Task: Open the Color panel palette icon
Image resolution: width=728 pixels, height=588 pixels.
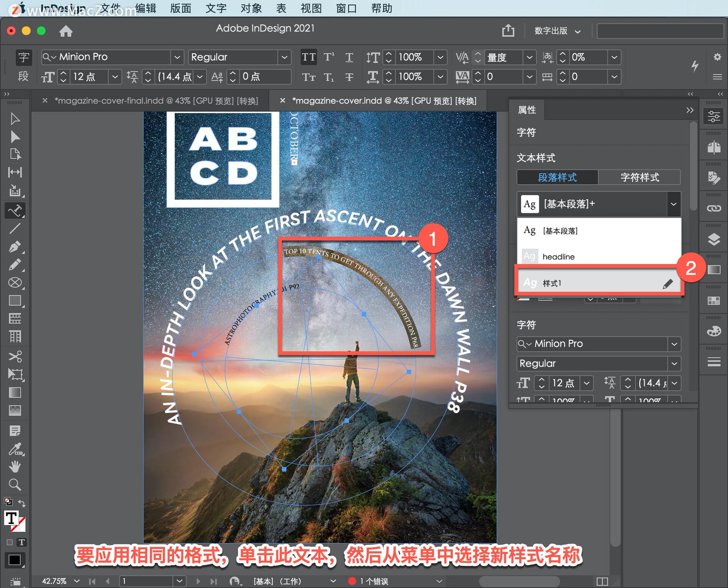Action: [714, 331]
